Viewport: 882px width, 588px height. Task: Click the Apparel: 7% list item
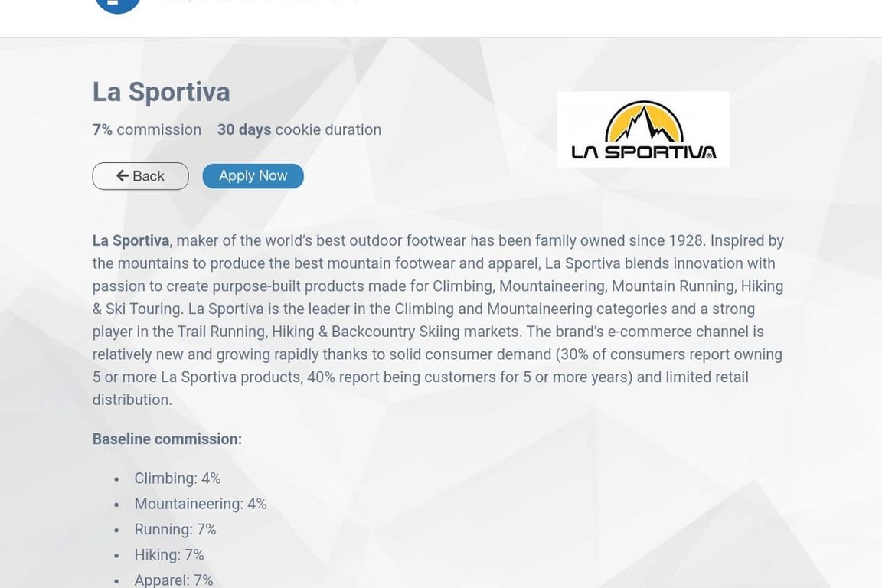(174, 580)
